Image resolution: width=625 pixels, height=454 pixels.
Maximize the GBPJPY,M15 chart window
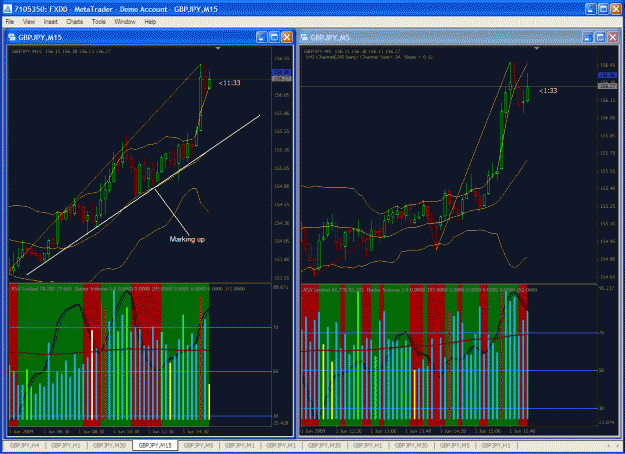pyautogui.click(x=274, y=37)
